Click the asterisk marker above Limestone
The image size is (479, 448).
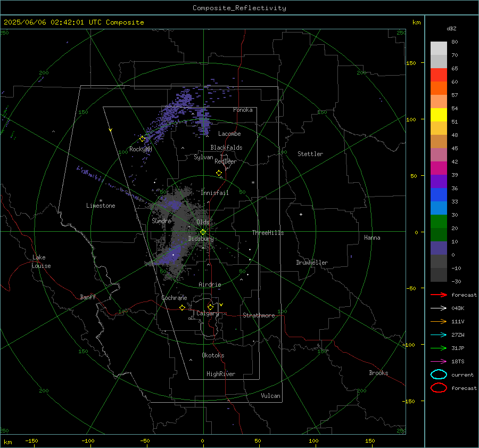click(101, 201)
